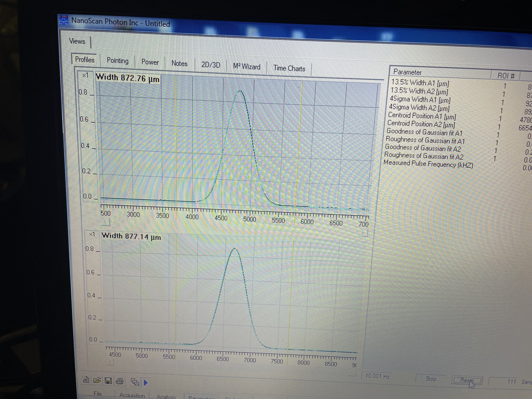Click the ROI # column header

pos(506,76)
